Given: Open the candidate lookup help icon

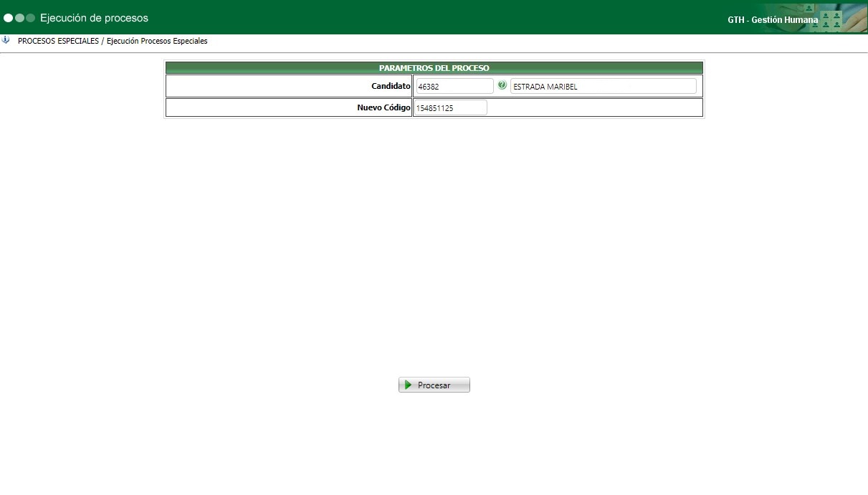Looking at the screenshot, I should [502, 85].
